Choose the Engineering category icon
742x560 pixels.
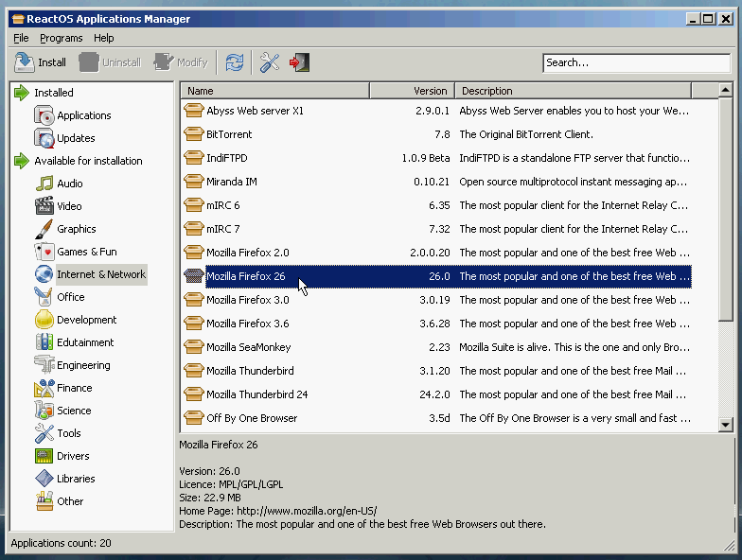coord(44,365)
